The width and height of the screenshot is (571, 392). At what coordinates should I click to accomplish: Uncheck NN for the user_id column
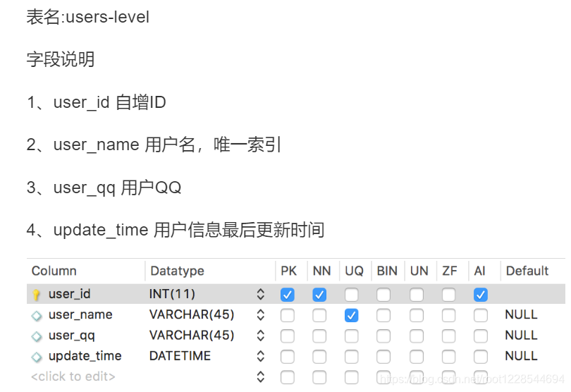click(319, 295)
